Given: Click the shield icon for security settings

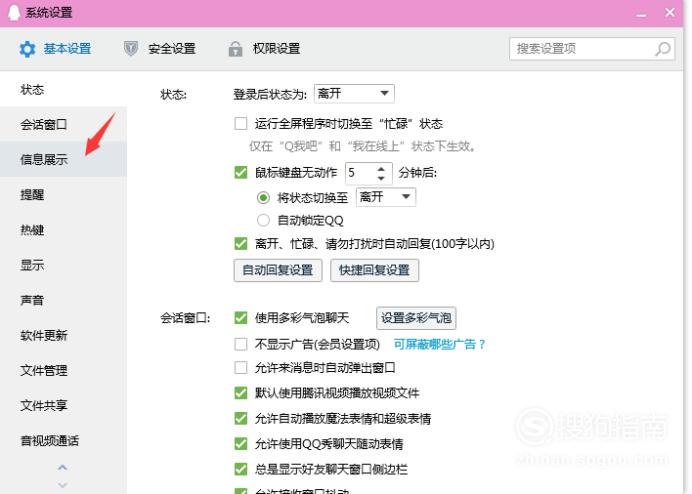Looking at the screenshot, I should coord(131,49).
